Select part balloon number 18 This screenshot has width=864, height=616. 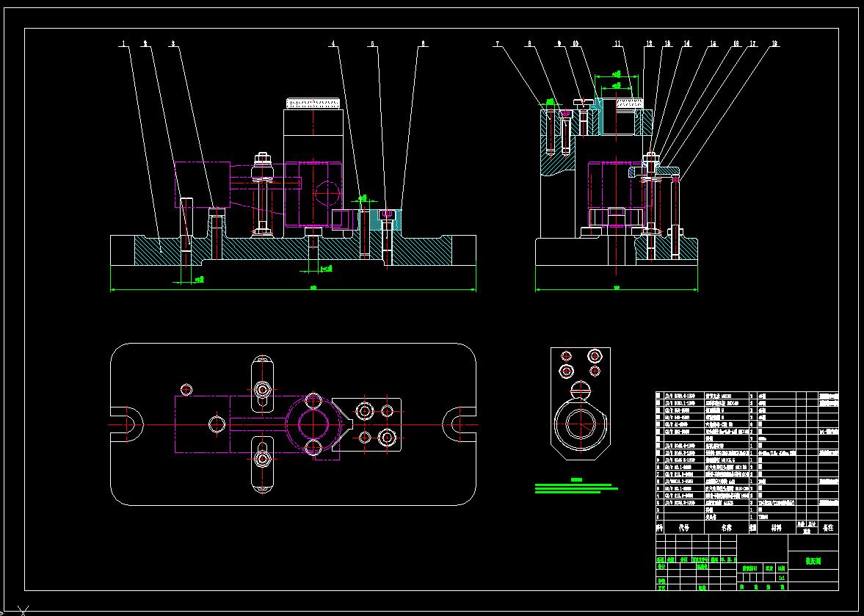pyautogui.click(x=774, y=43)
